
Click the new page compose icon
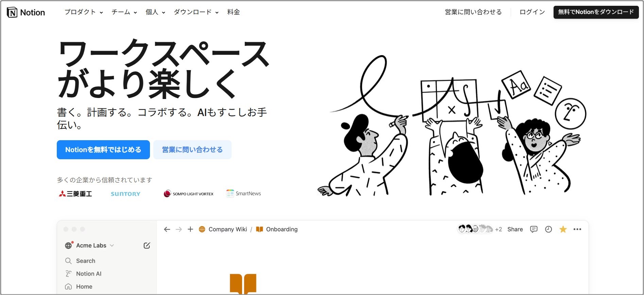pyautogui.click(x=147, y=246)
